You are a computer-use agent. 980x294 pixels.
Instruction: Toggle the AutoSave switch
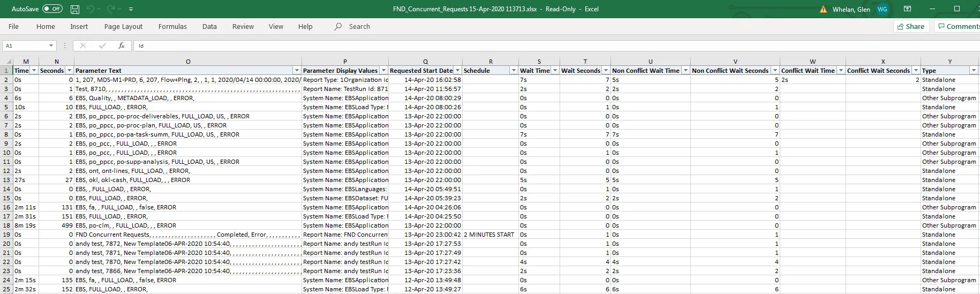[52, 9]
